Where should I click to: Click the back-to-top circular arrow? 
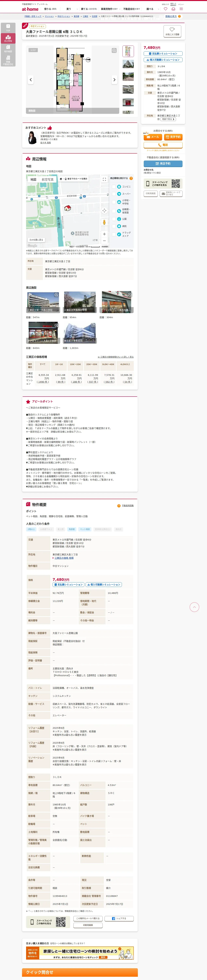[x=194, y=607]
